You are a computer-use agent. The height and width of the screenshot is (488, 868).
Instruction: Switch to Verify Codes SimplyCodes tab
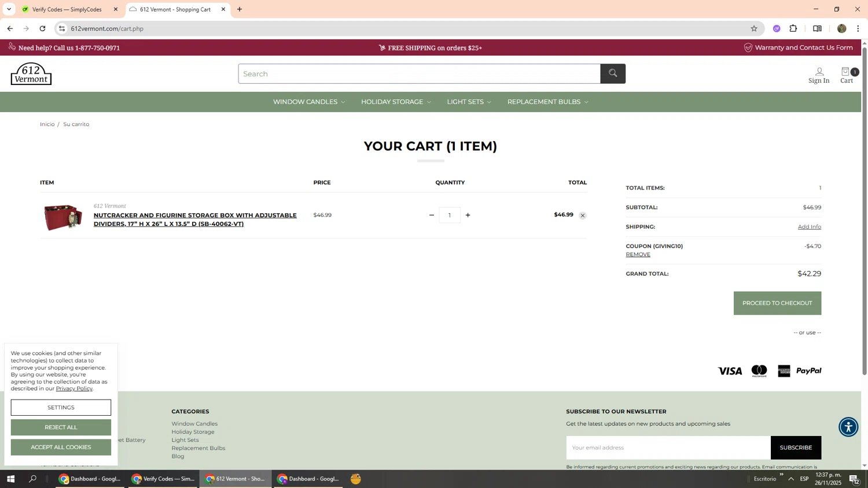67,9
